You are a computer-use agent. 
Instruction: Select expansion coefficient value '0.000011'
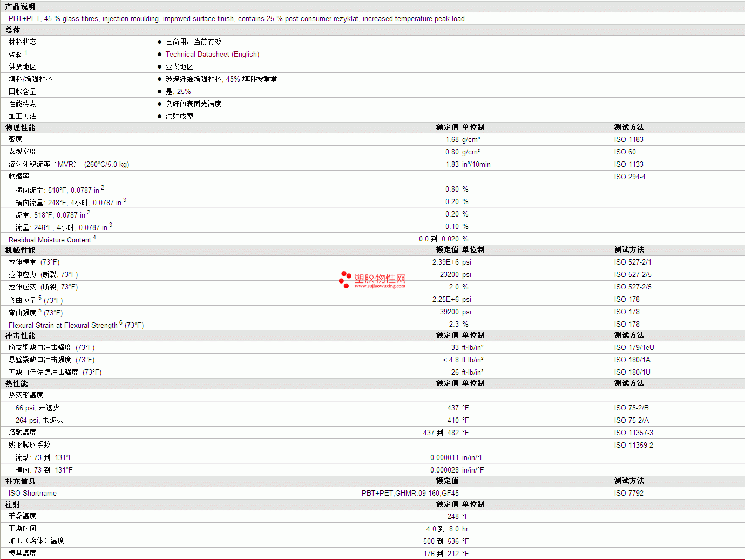[x=444, y=458]
